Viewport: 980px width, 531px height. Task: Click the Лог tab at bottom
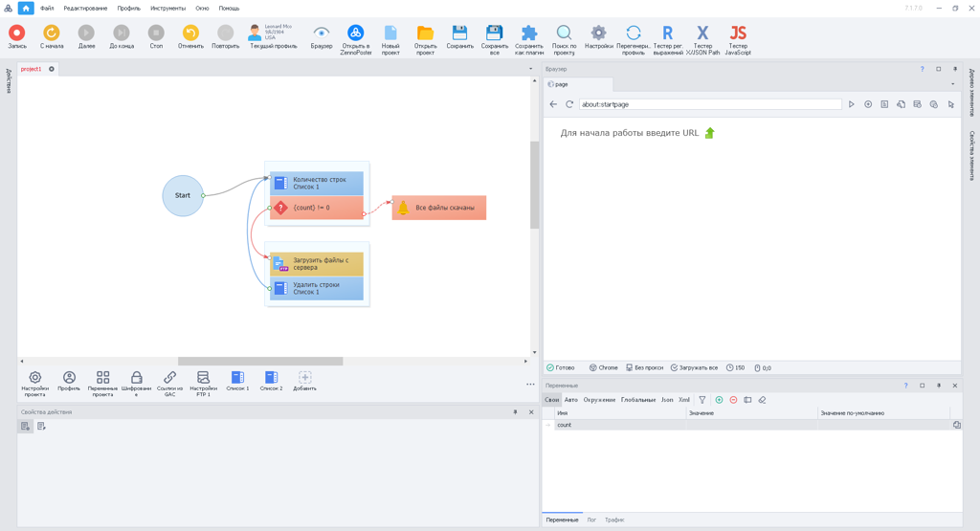[x=591, y=520]
